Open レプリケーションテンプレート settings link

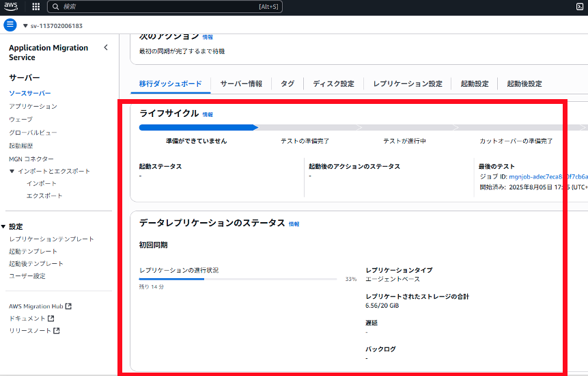51,239
